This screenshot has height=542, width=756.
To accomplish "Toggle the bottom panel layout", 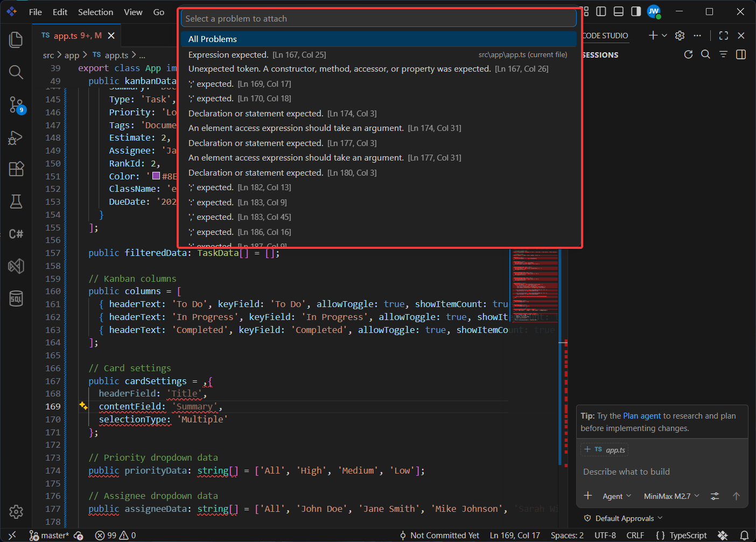I will pyautogui.click(x=619, y=11).
